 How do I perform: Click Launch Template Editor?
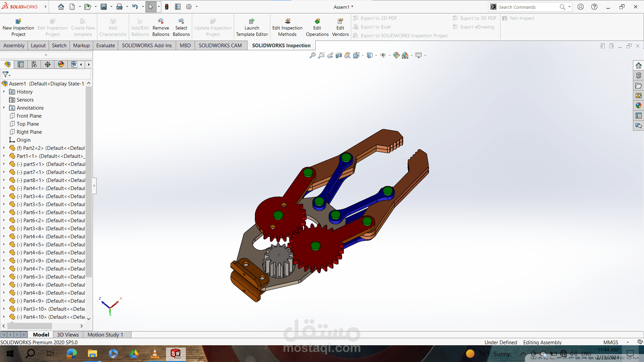252,27
